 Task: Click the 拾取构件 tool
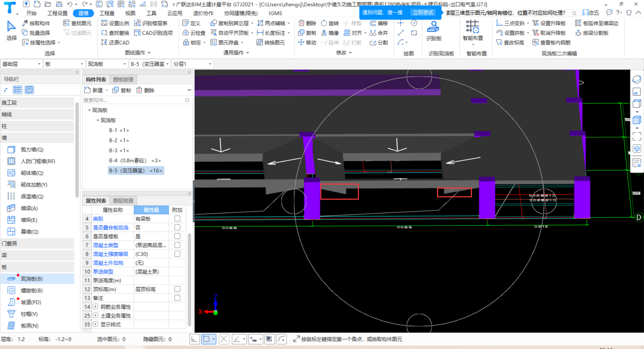pyautogui.click(x=36, y=23)
